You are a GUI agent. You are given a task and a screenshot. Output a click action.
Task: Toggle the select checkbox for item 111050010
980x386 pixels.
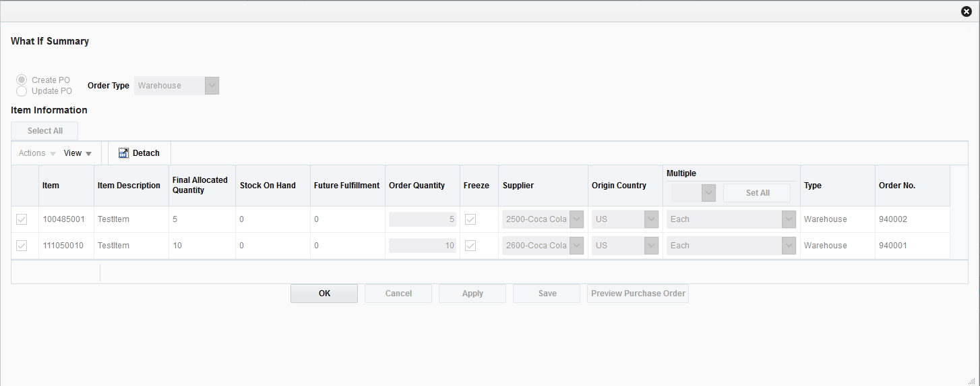coord(22,246)
